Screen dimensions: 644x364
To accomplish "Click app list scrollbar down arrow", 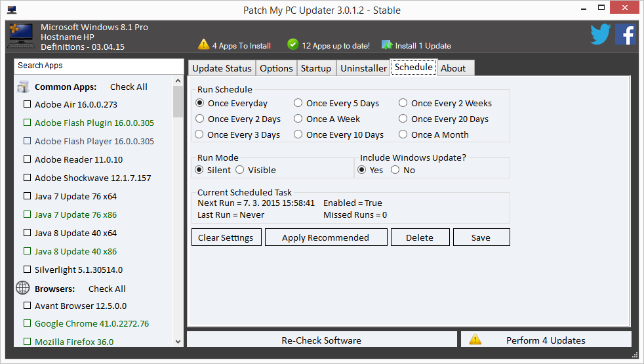I will tap(178, 342).
